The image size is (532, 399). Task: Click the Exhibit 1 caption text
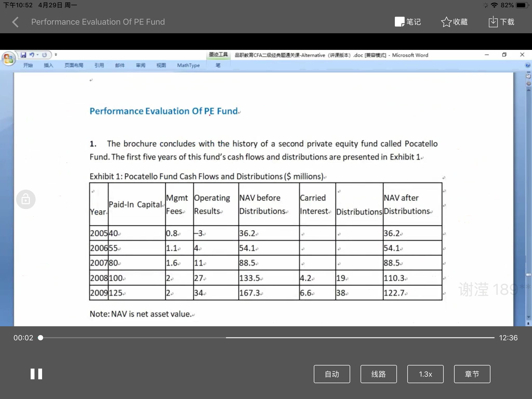tap(207, 176)
